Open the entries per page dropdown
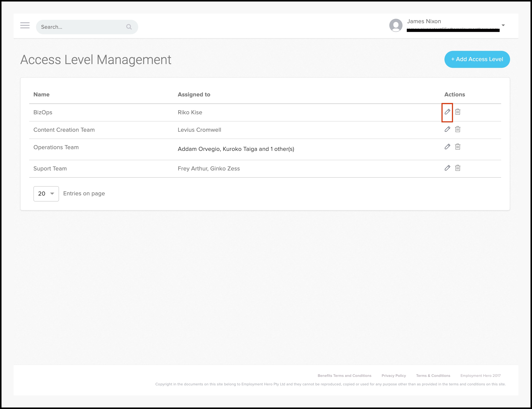532x409 pixels. tap(46, 194)
